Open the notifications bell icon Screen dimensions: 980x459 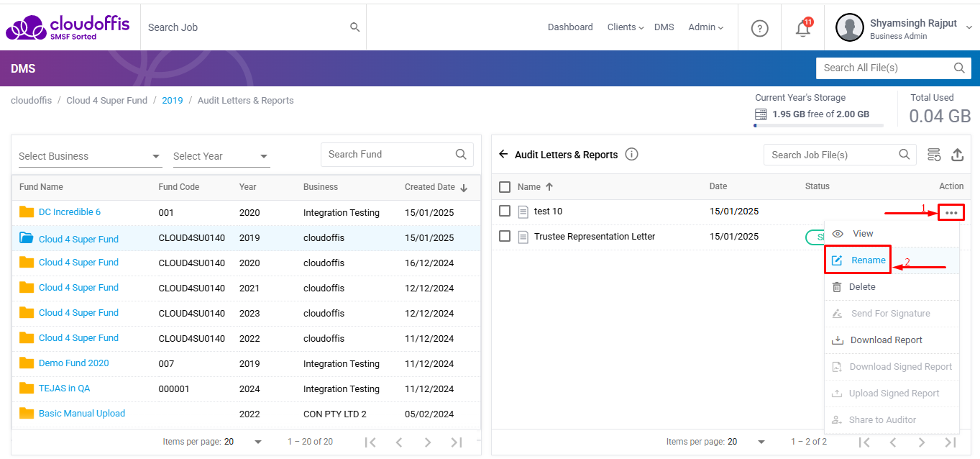pos(803,28)
